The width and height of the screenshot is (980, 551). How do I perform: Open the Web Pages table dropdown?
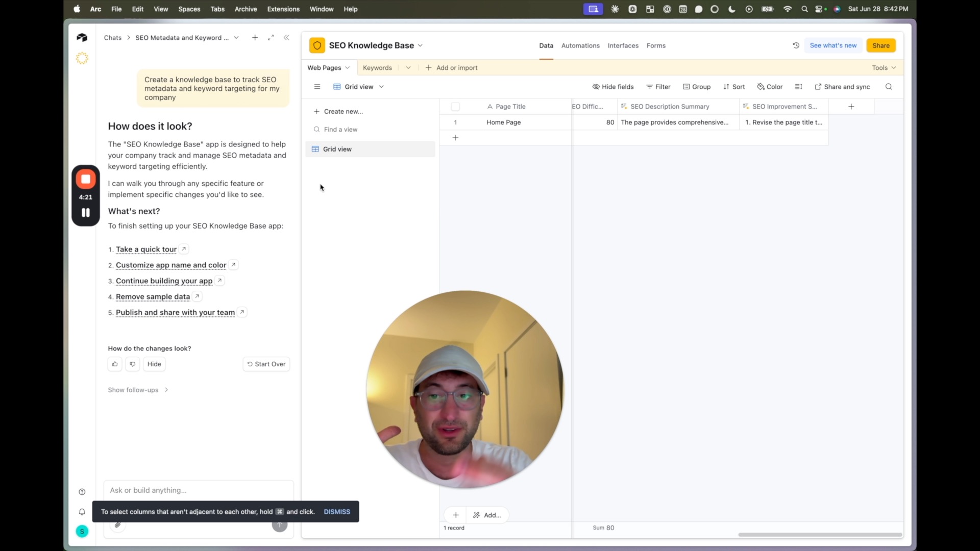347,68
